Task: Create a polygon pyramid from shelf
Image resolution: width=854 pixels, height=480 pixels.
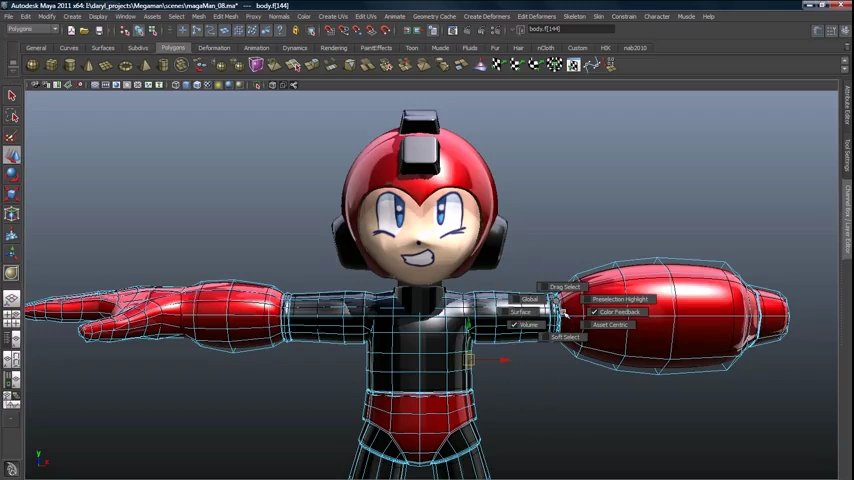Action: (145, 65)
